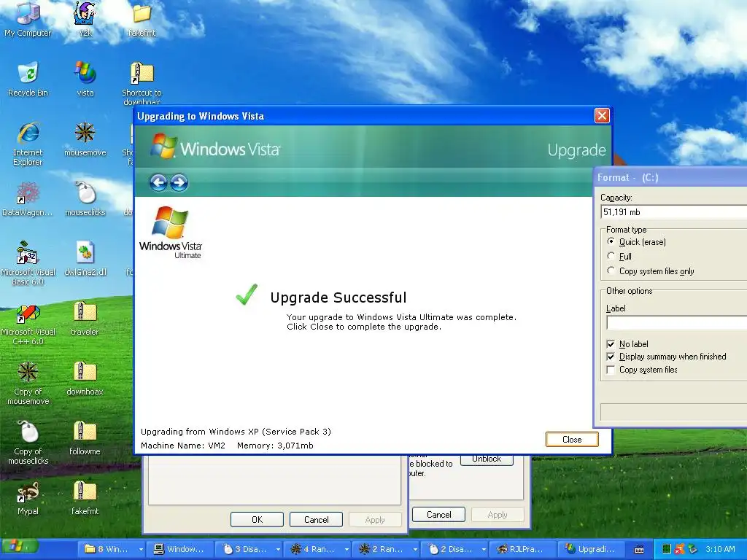Open Microsoft Visual C++ 6.0 shortcut
The height and width of the screenshot is (560, 747).
(28, 323)
